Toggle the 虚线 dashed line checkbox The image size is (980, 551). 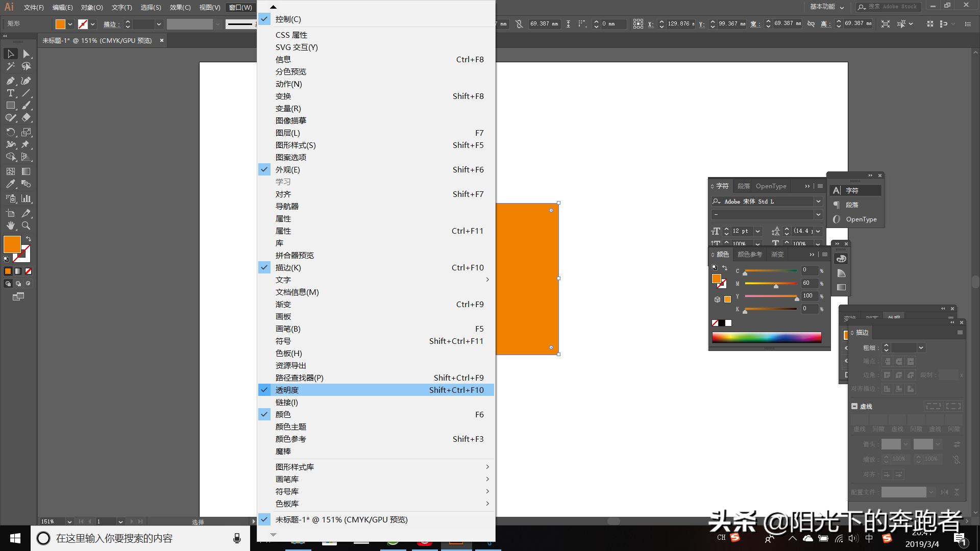[x=854, y=406]
